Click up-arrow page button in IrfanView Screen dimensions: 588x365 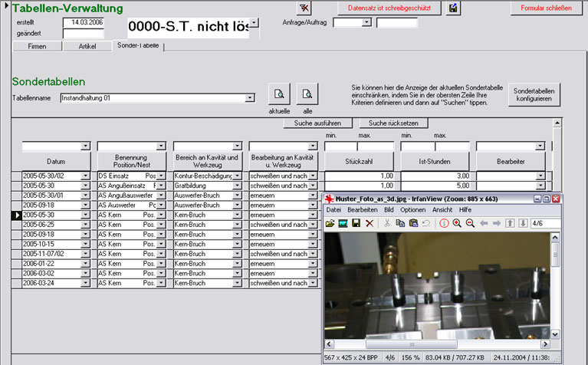point(510,224)
